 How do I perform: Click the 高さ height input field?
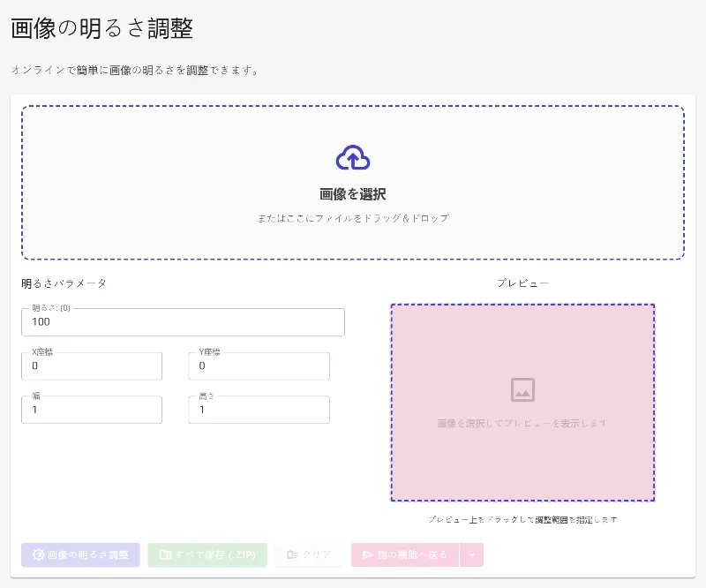pyautogui.click(x=259, y=410)
